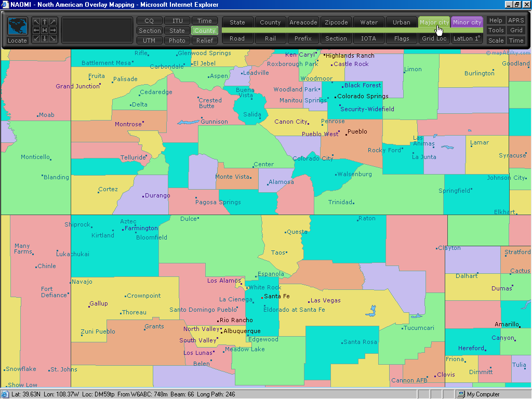Viewport: 532px width, 399px height.
Task: Open the APRS button
Action: [516, 20]
